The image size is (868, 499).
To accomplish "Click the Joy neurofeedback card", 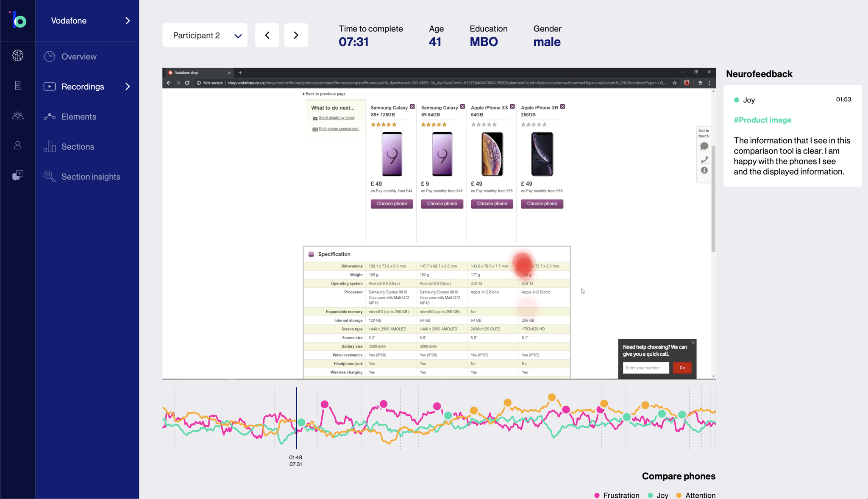I will click(x=793, y=136).
